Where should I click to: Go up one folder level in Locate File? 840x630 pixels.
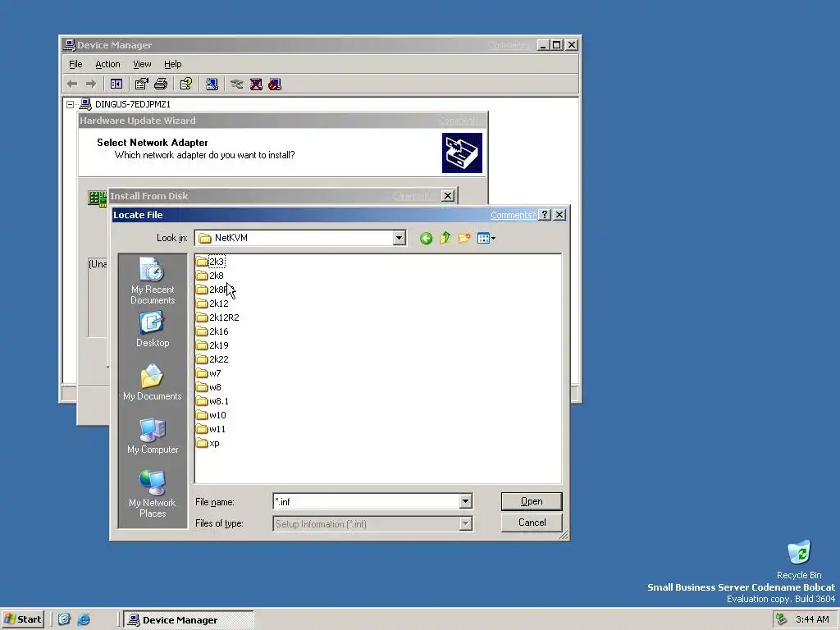click(445, 238)
